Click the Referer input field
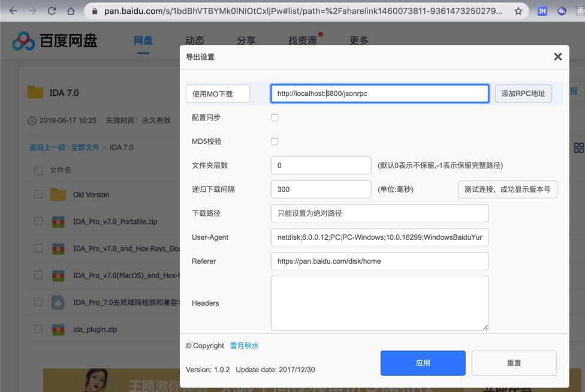 (380, 261)
